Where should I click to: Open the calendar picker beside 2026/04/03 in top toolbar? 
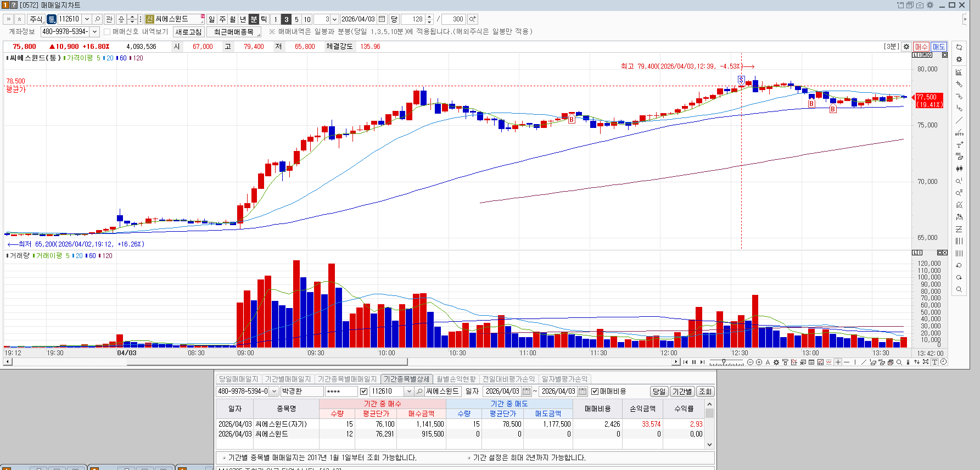[x=382, y=19]
